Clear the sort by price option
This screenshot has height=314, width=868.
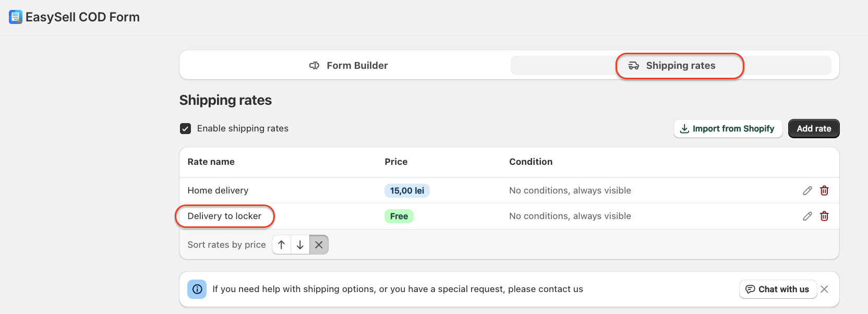[319, 245]
